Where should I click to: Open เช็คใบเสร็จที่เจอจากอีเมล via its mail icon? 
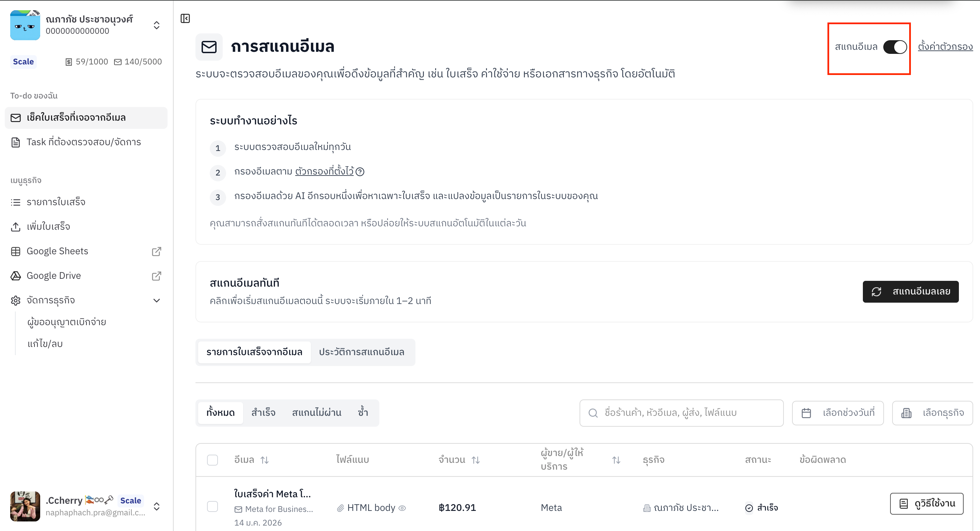[15, 118]
